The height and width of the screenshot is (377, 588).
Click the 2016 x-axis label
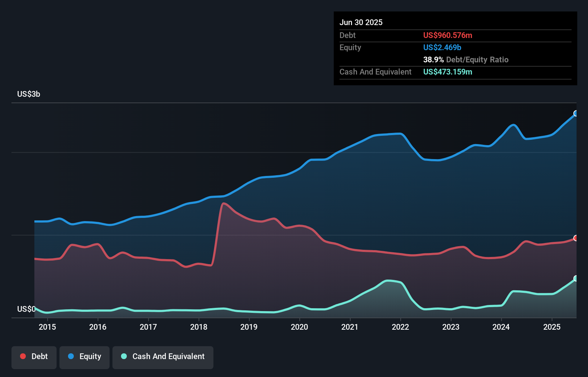click(98, 327)
